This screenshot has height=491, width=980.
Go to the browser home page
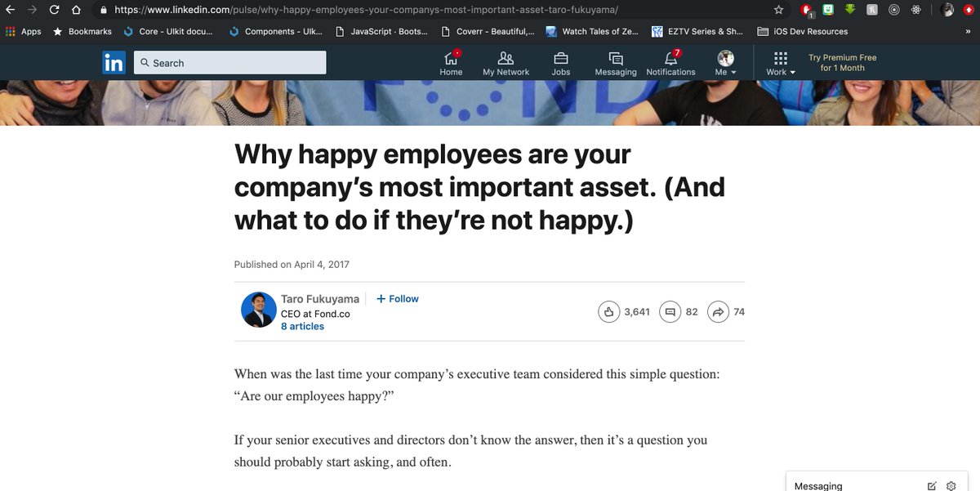(x=76, y=10)
